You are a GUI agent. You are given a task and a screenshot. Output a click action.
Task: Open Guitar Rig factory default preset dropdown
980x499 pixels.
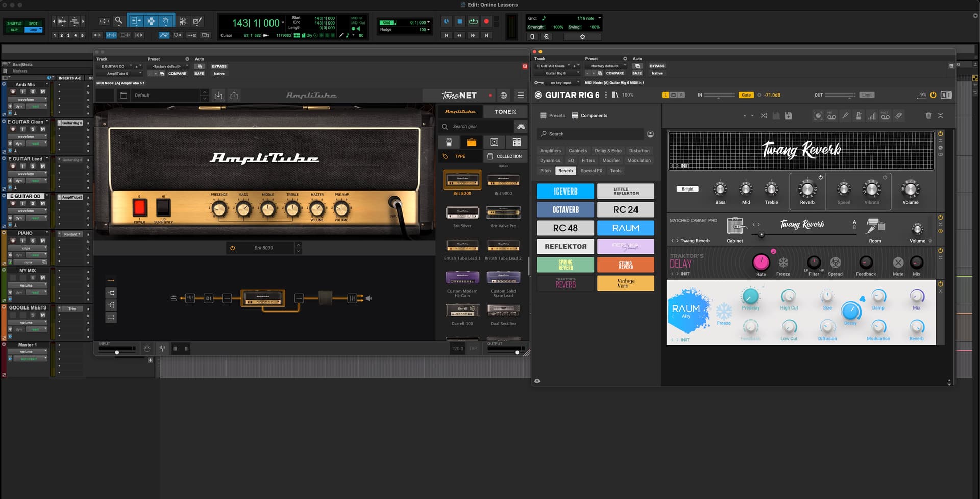click(606, 66)
